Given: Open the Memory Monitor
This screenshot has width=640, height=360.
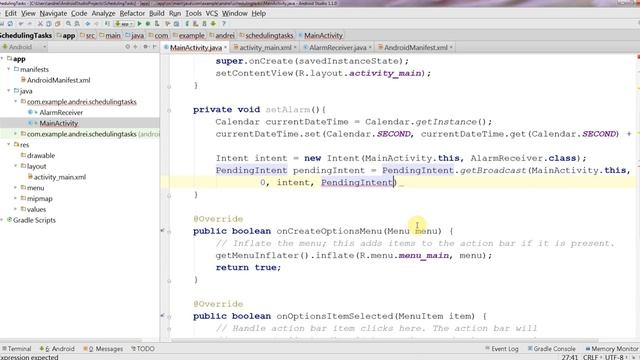Looking at the screenshot, I should [612, 349].
